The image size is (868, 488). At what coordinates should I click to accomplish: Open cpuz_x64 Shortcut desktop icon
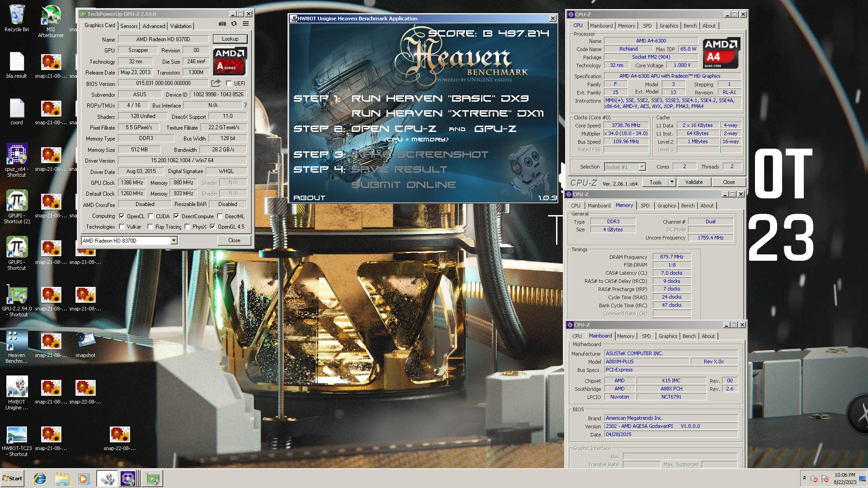point(17,160)
